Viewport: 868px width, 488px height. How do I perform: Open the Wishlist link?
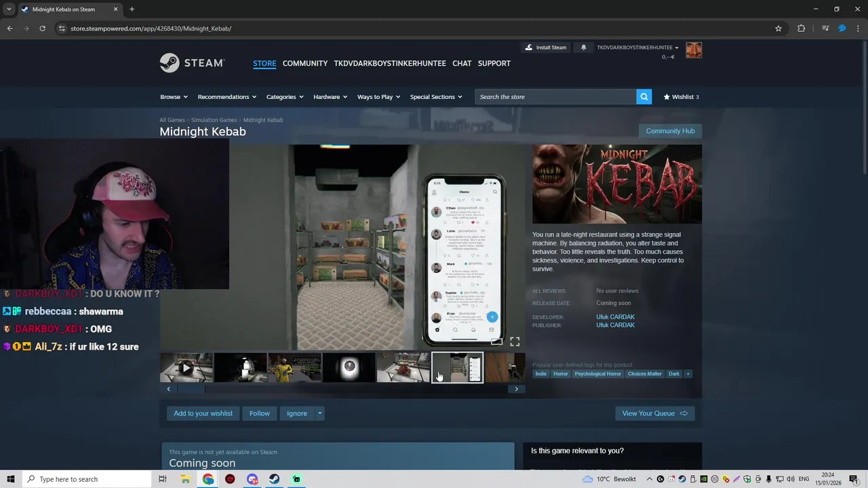(681, 97)
